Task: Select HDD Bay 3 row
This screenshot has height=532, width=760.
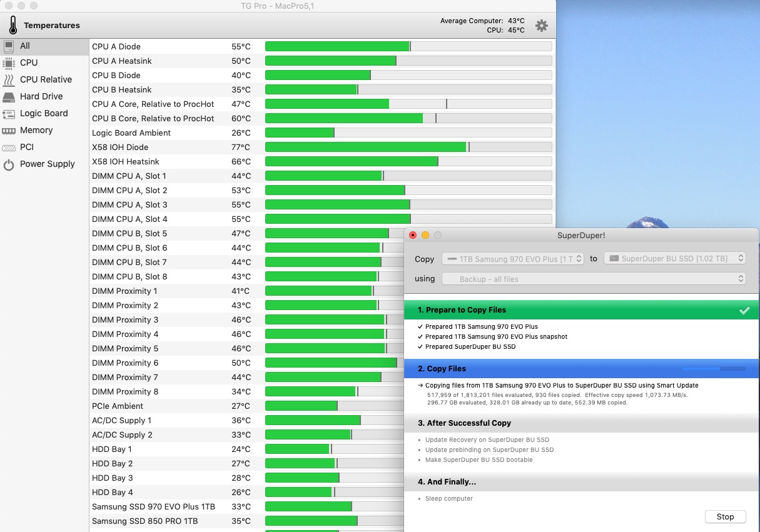Action: pos(247,478)
